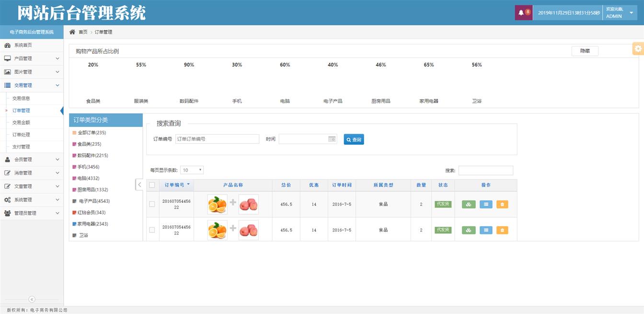Click the red swatch beside 红钻会员(343)
The width and height of the screenshot is (644, 314).
point(74,213)
